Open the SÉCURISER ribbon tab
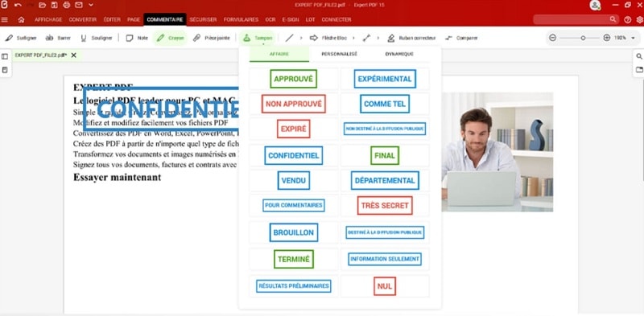This screenshot has height=316, width=644. [x=203, y=19]
